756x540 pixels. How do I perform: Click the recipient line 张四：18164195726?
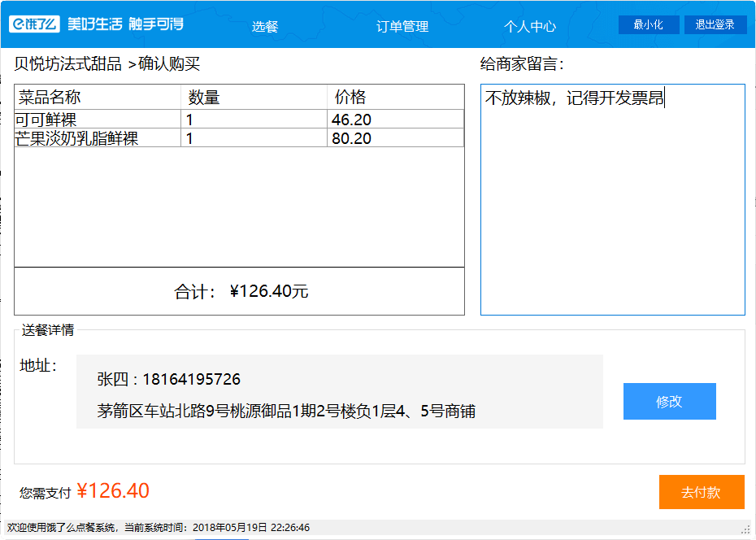[169, 379]
